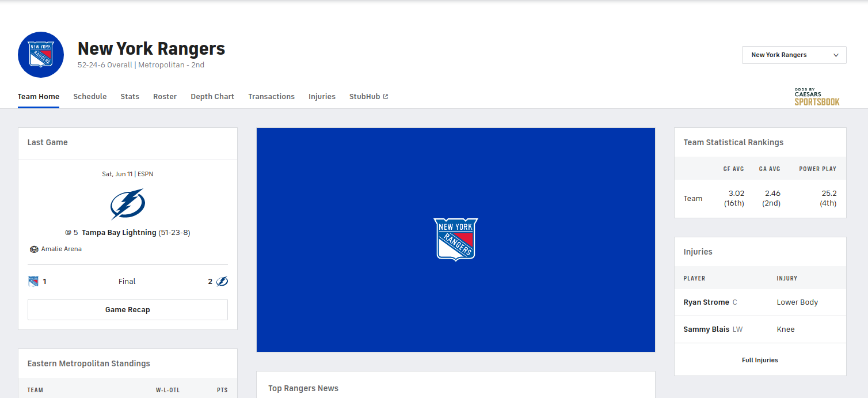Image resolution: width=868 pixels, height=398 pixels.
Task: Switch to the Schedule tab
Action: pyautogui.click(x=90, y=97)
